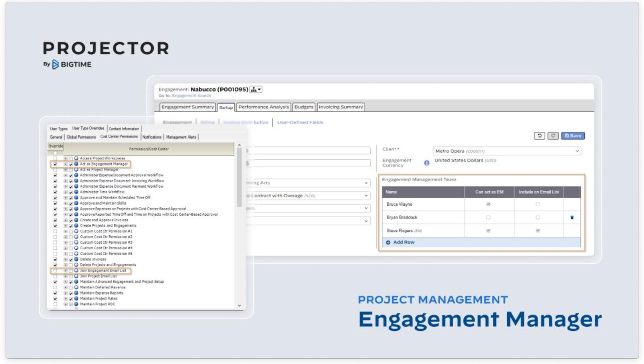Open the Contact Information tab
The width and height of the screenshot is (644, 364).
coord(124,129)
